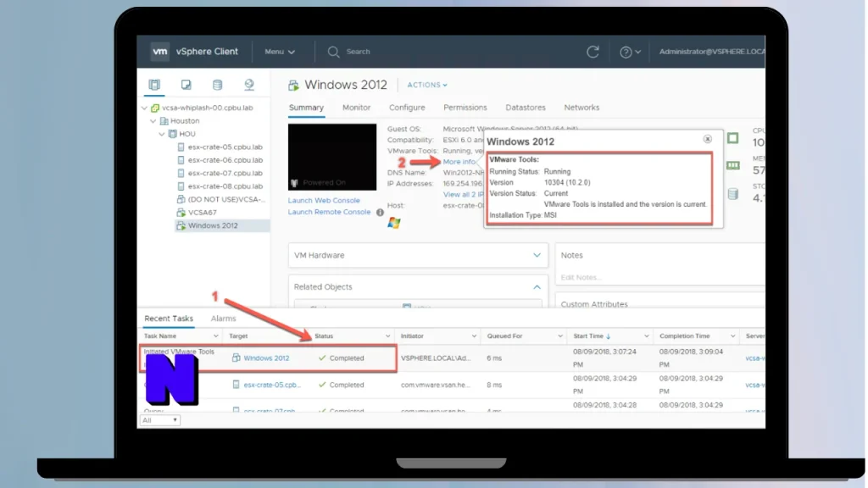This screenshot has width=868, height=488.
Task: Click the host icon of esx-crate-06.cpbu.lab
Action: pos(181,160)
